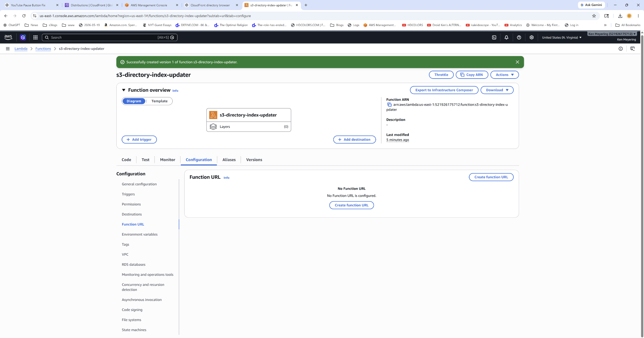This screenshot has width=644, height=338.
Task: Click the Throttle button
Action: (441, 75)
